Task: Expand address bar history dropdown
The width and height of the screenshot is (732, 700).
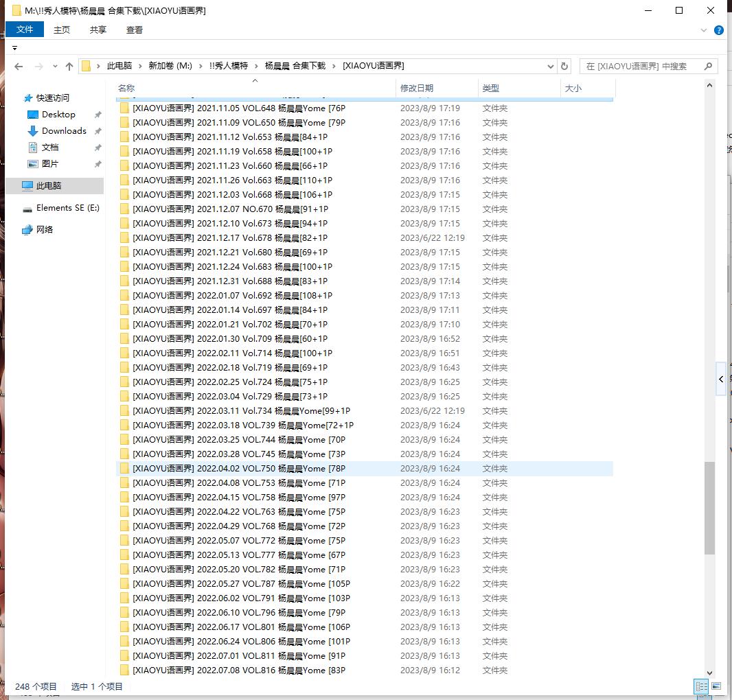Action: (x=551, y=67)
